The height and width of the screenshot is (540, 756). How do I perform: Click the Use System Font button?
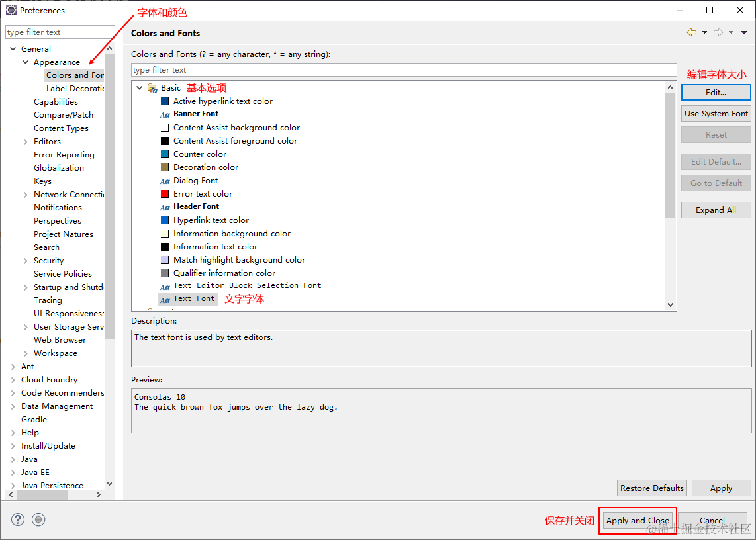click(x=716, y=114)
